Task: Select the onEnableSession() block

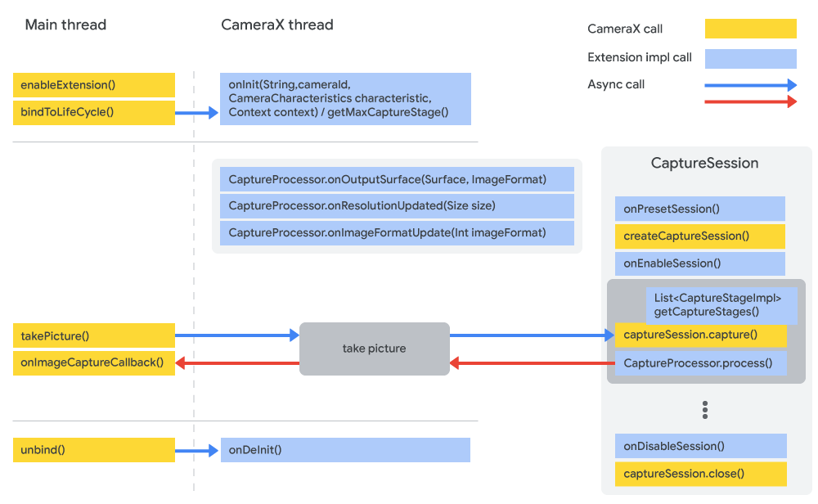Action: [699, 263]
